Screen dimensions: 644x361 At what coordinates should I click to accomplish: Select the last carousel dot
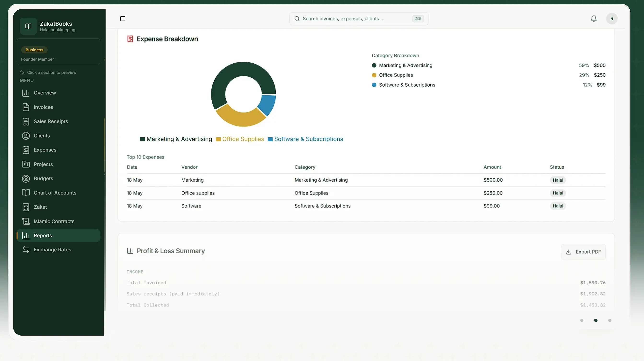click(x=609, y=320)
